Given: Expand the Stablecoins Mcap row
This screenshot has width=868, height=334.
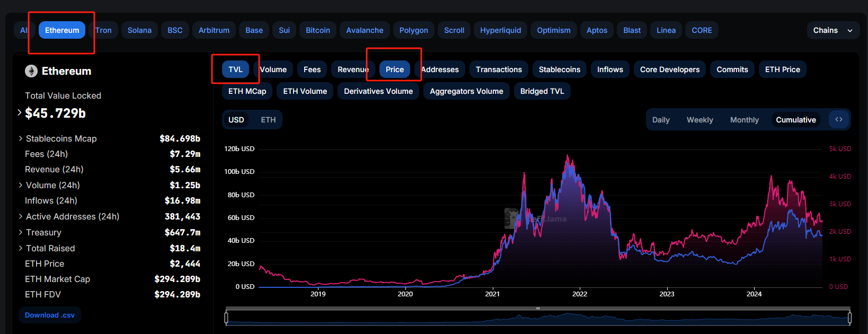Looking at the screenshot, I should (21, 138).
